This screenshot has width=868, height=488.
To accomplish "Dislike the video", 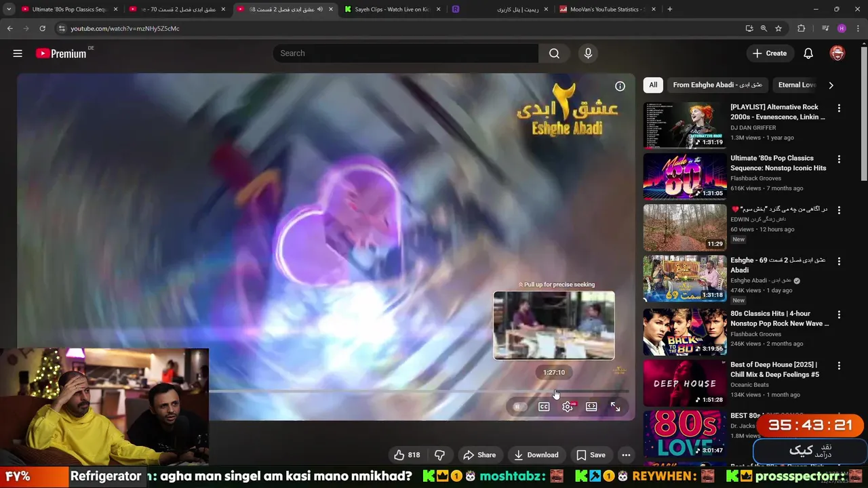I will click(439, 455).
